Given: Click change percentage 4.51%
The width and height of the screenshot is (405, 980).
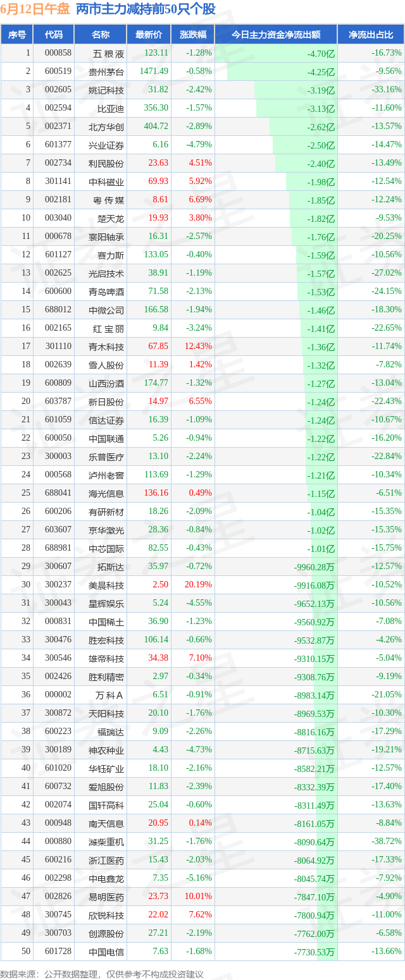Looking at the screenshot, I should click(x=200, y=163).
